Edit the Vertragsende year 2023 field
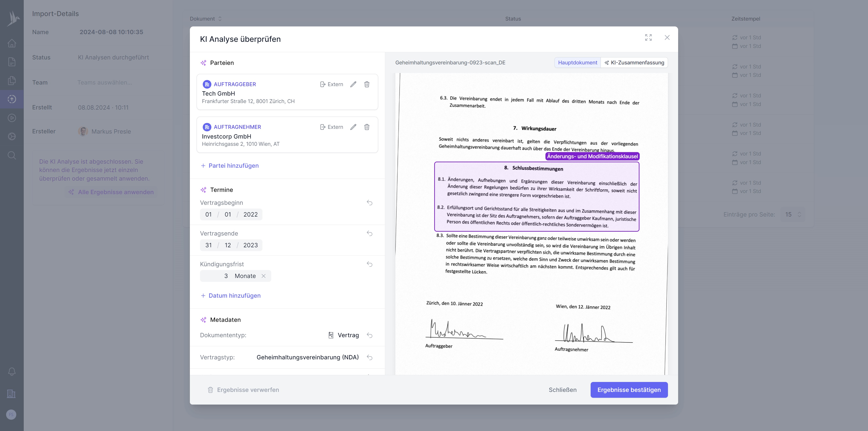Image resolution: width=868 pixels, height=431 pixels. [x=250, y=245]
